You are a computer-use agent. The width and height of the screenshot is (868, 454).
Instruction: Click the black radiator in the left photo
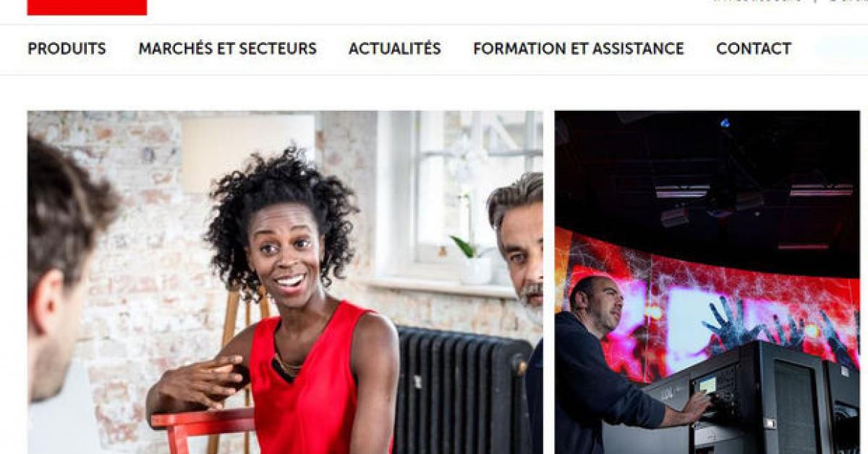pos(463,390)
